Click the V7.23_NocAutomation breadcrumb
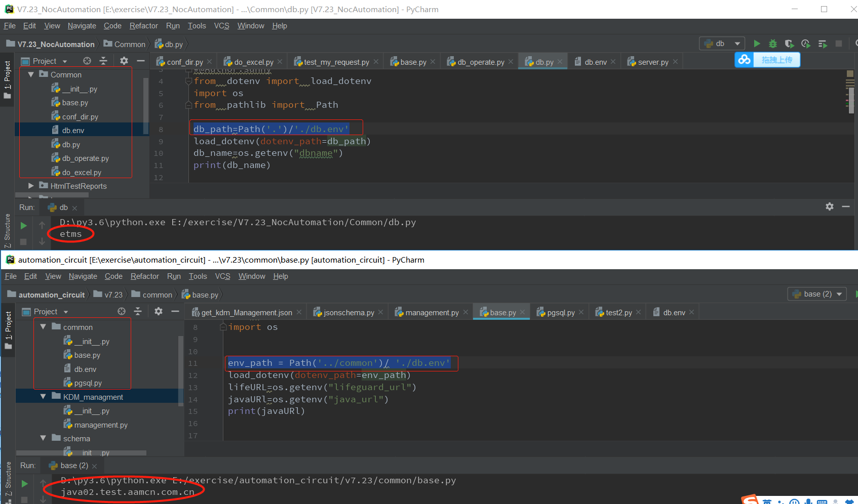Viewport: 858px width, 504px height. [56, 45]
